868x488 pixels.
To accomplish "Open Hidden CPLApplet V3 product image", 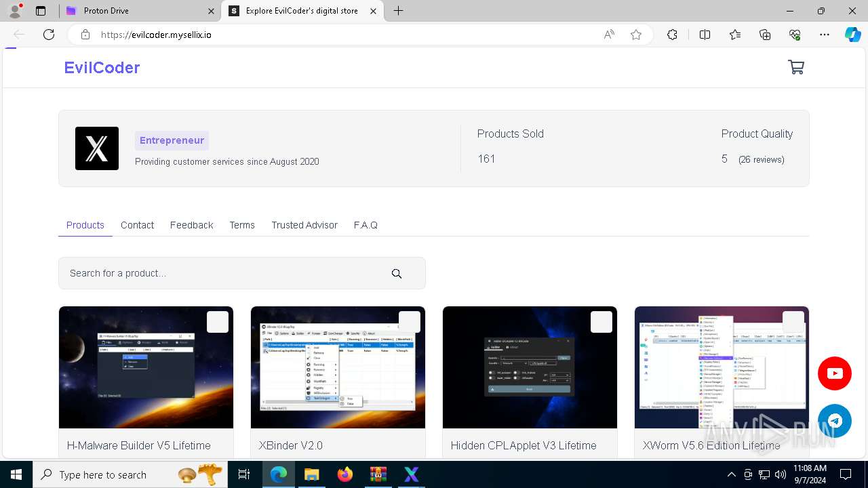I will point(530,367).
